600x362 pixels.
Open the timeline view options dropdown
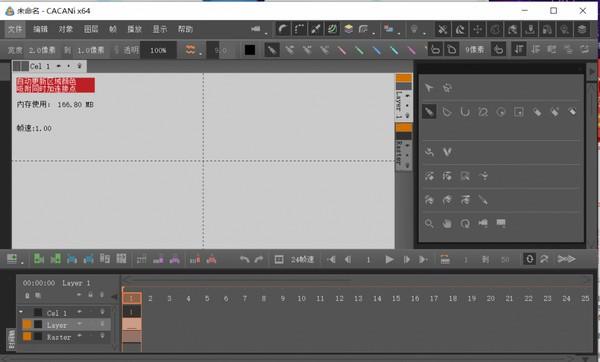click(14, 259)
